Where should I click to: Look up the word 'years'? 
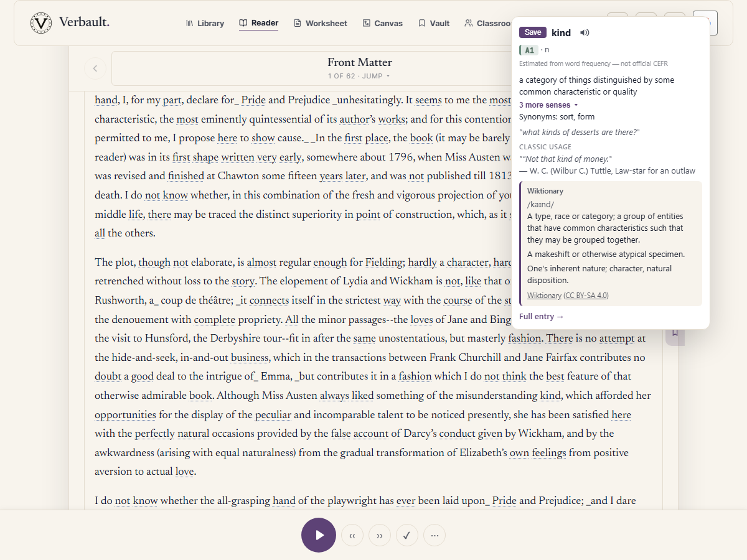pyautogui.click(x=331, y=176)
